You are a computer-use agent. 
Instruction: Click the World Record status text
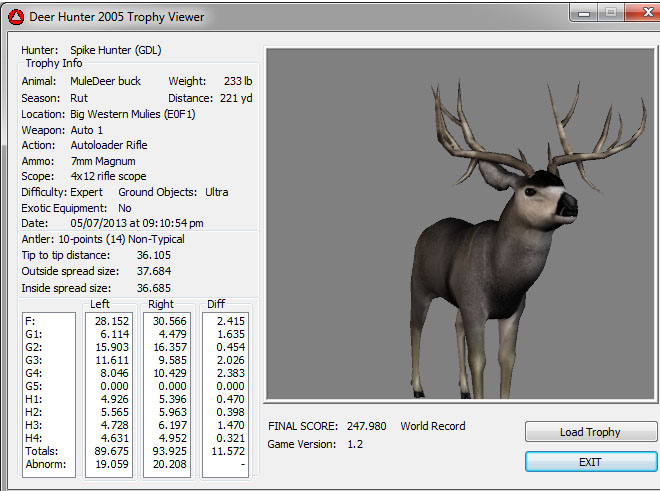click(x=433, y=426)
